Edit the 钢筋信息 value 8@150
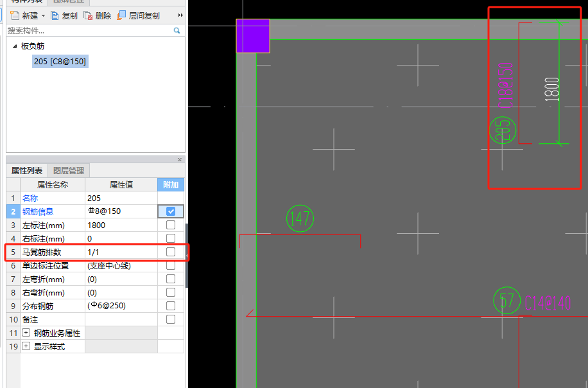The image size is (588, 388). pos(121,211)
